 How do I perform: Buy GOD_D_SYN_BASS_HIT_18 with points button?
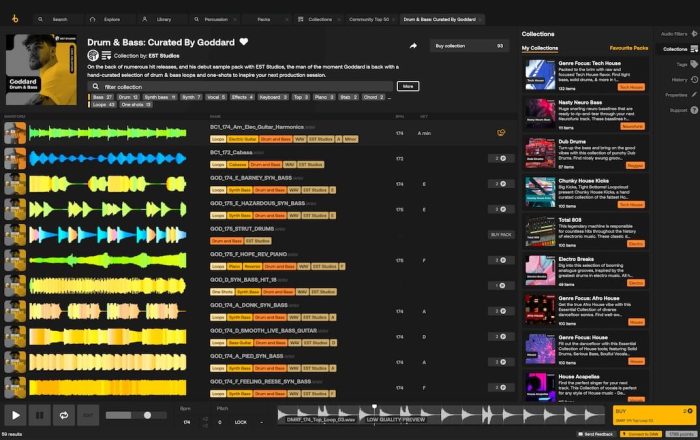(500, 286)
